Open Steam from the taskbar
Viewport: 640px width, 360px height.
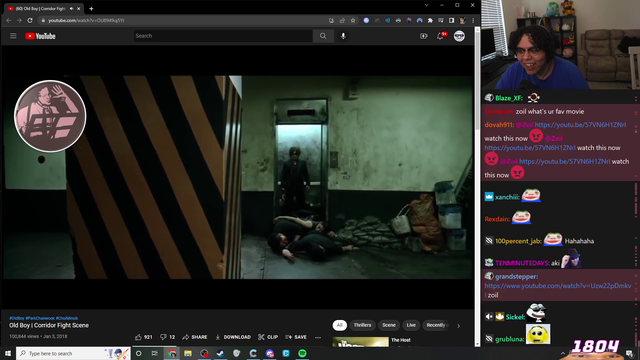tap(220, 353)
